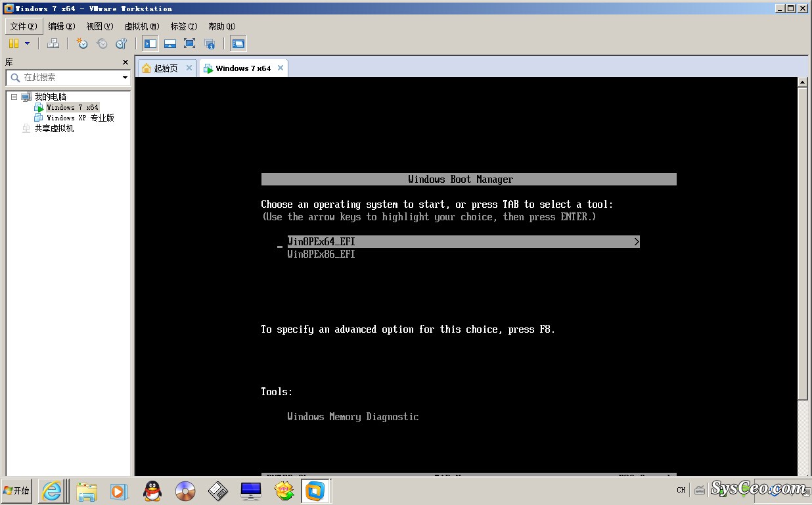Send Ctrl+Alt+Del using the keyboard keys icon

pyautogui.click(x=54, y=43)
